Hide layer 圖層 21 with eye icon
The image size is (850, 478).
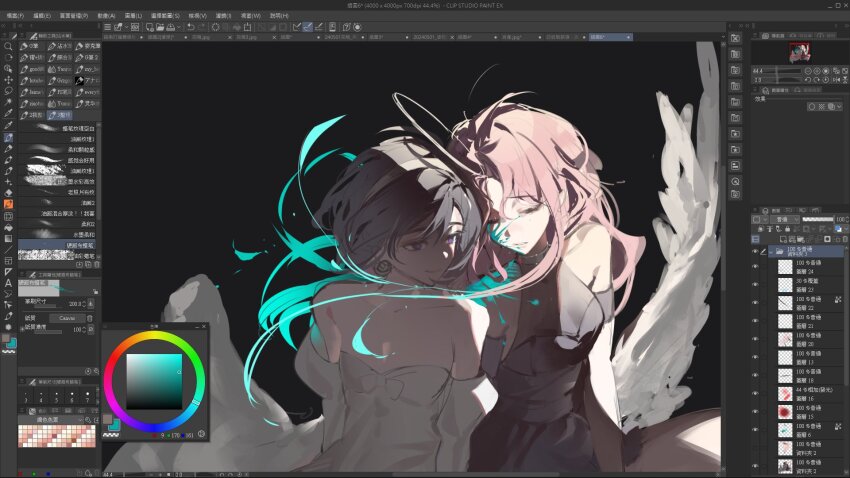(x=755, y=321)
